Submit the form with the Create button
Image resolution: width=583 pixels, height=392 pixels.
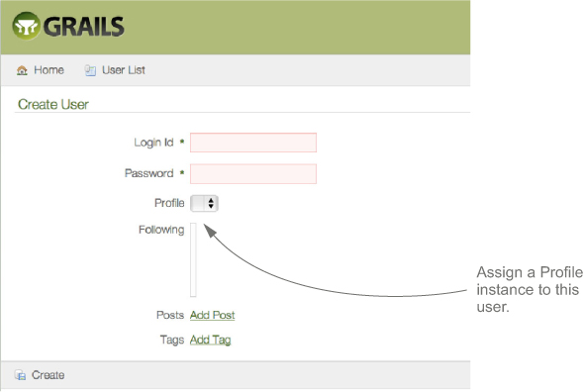click(48, 375)
